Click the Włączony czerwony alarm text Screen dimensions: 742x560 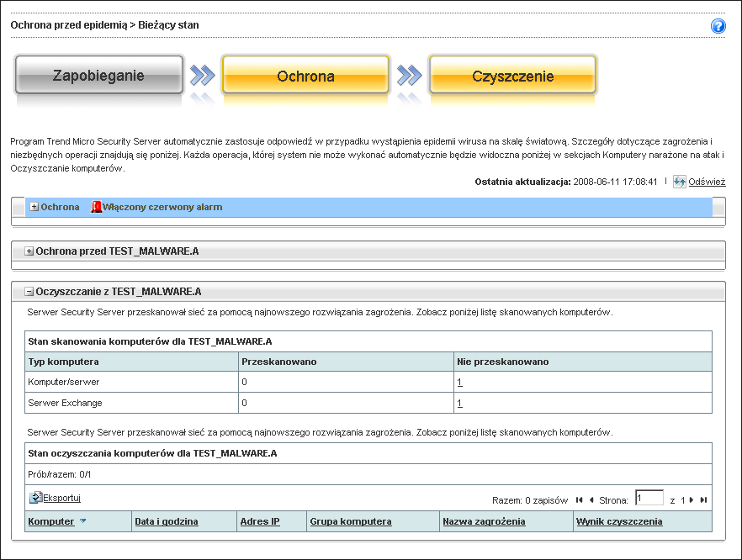(162, 207)
